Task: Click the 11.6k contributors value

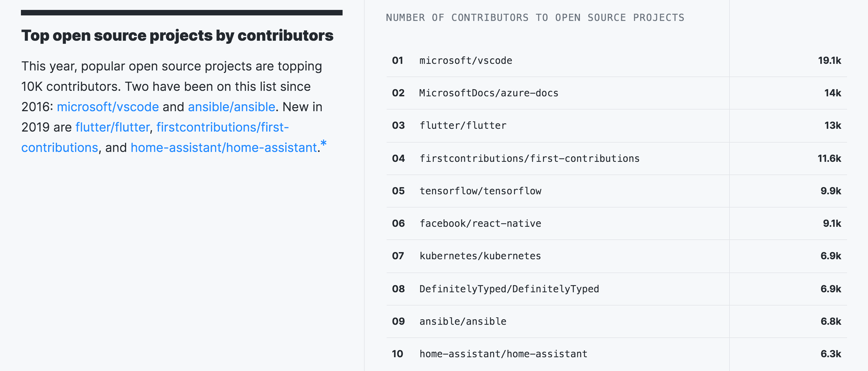Action: tap(829, 159)
